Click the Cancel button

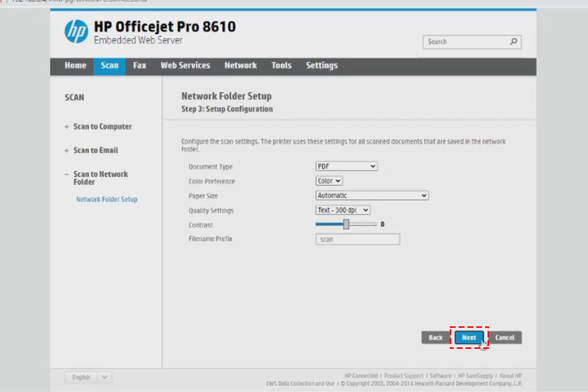pyautogui.click(x=505, y=338)
